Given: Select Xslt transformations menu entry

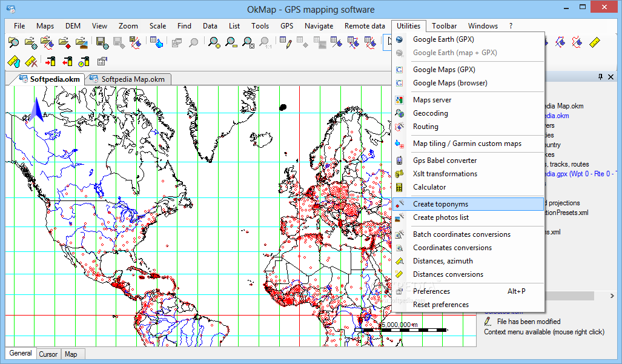Looking at the screenshot, I should click(x=468, y=174).
